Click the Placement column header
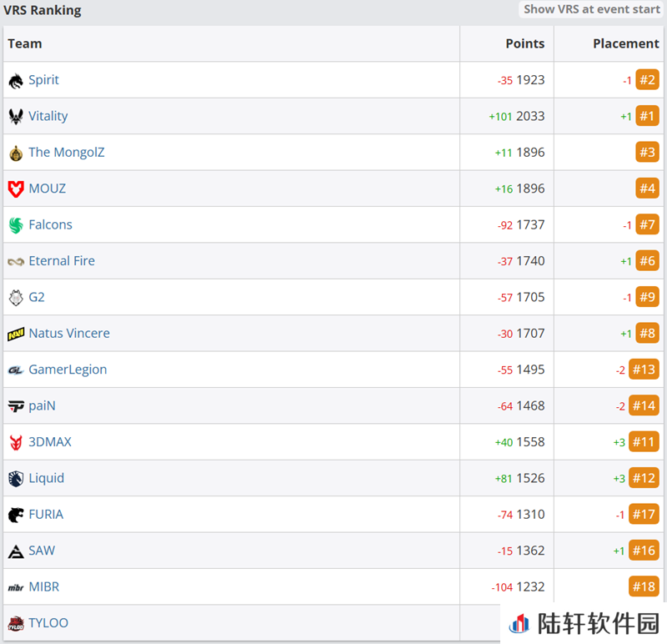This screenshot has width=667, height=644. point(625,43)
